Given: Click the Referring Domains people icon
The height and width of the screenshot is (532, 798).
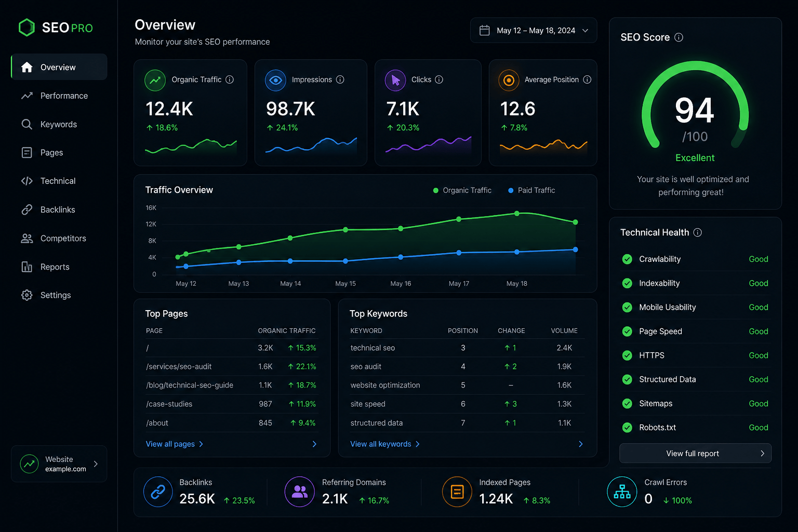Looking at the screenshot, I should pos(300,491).
